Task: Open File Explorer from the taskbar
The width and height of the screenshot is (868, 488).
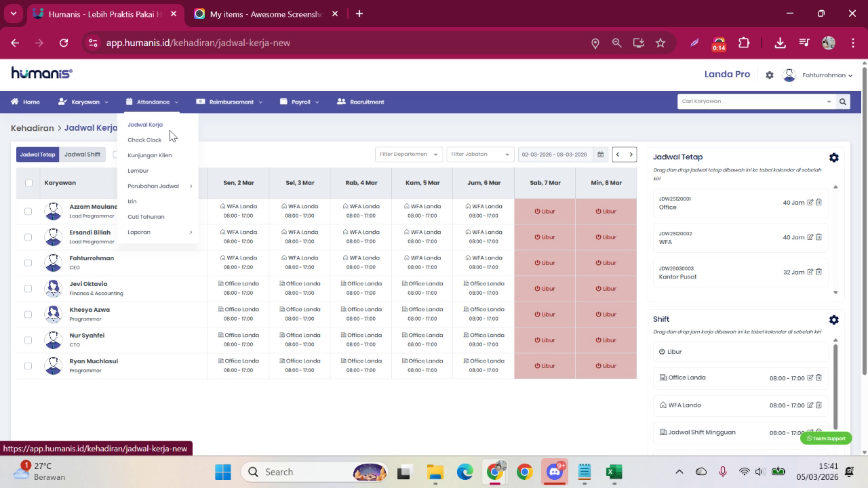Action: [435, 472]
